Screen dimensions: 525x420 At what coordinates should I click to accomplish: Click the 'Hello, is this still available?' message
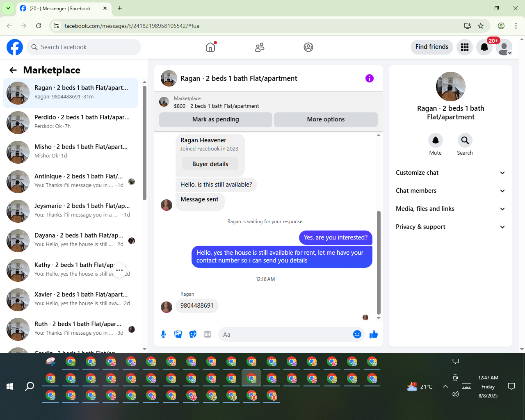pos(216,185)
